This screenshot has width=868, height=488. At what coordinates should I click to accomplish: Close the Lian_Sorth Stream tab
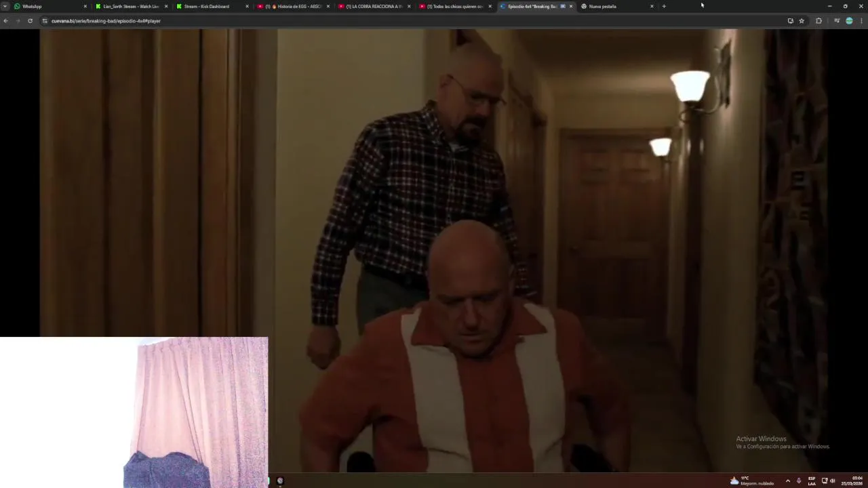(166, 6)
